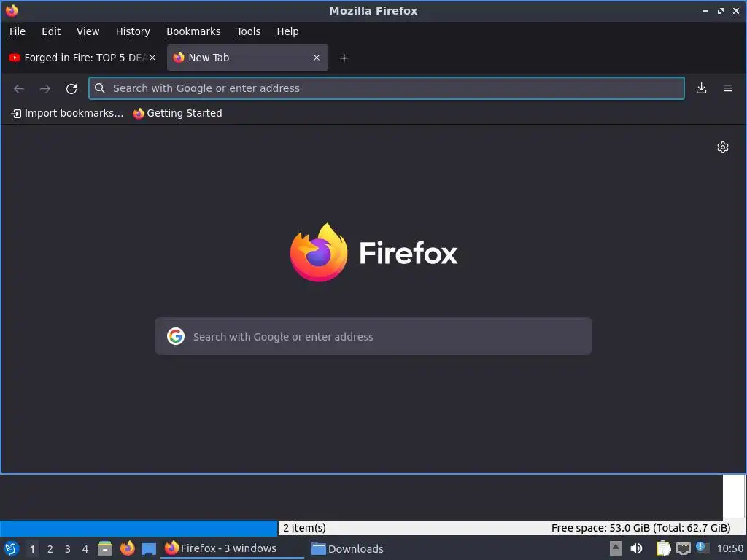Click the page center Google search box

[x=373, y=336]
